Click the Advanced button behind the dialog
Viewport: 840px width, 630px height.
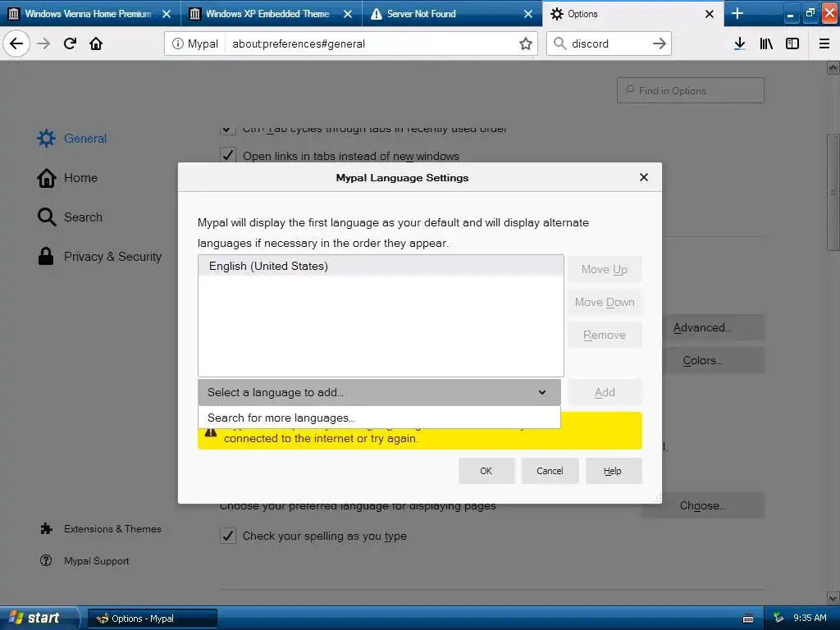[713, 327]
